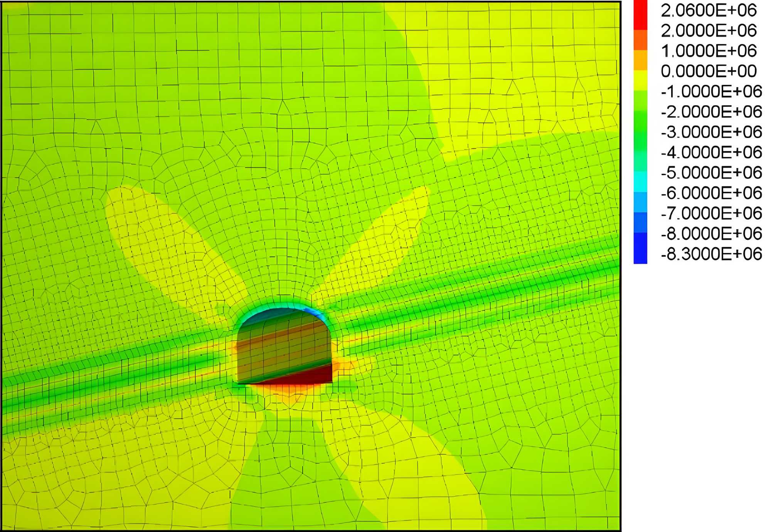Pick the top red legend color swatch
This screenshot has height=532, width=771.
640,15
